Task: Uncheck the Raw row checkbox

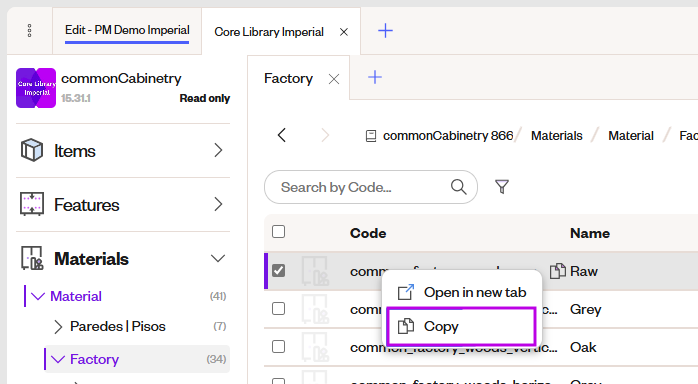Action: pyautogui.click(x=279, y=271)
